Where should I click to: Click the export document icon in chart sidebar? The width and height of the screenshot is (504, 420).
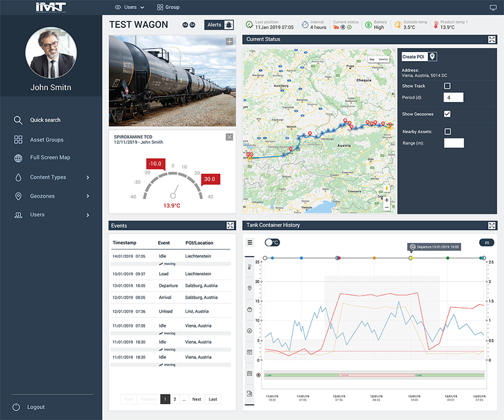pyautogui.click(x=249, y=393)
